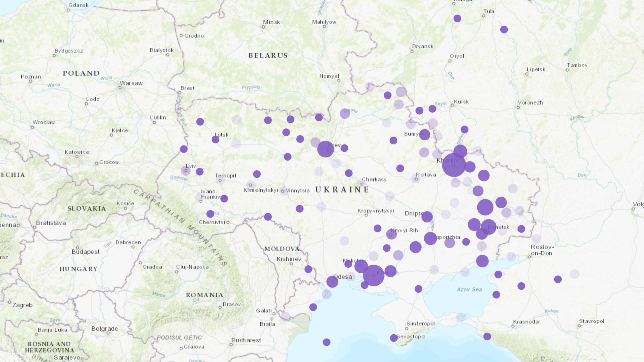Select the purple circle beside the Odesa label

tap(332, 282)
